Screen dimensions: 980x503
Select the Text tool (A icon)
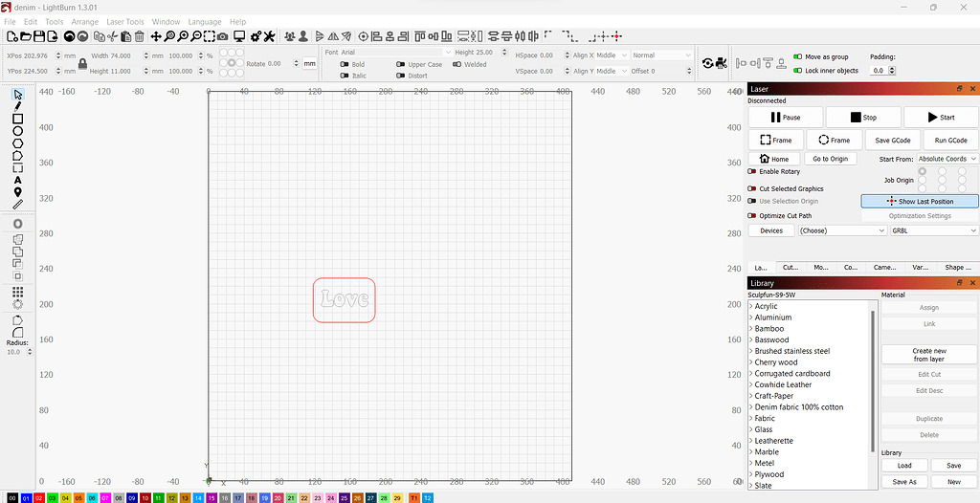pyautogui.click(x=17, y=180)
